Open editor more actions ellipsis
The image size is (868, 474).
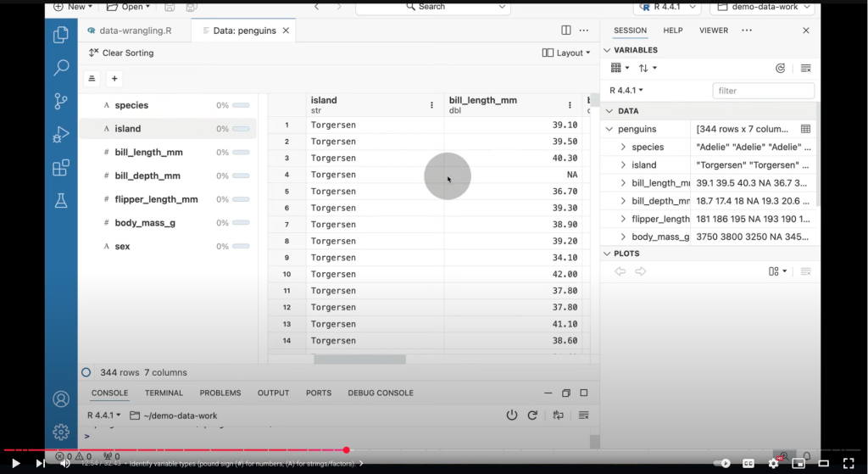coord(584,31)
